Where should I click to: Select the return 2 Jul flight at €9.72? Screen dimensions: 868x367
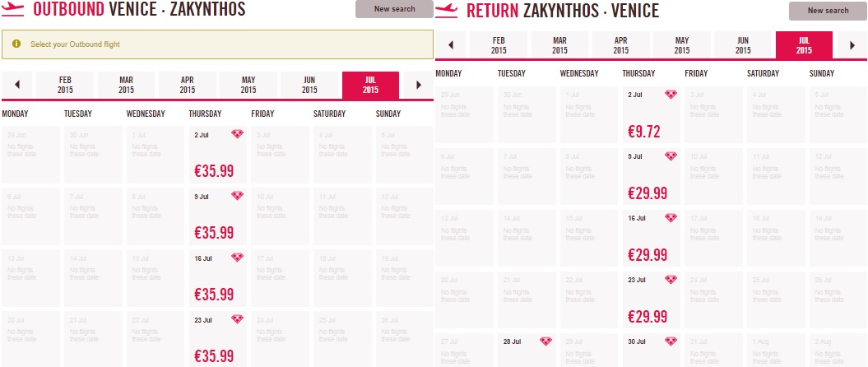[x=652, y=114]
